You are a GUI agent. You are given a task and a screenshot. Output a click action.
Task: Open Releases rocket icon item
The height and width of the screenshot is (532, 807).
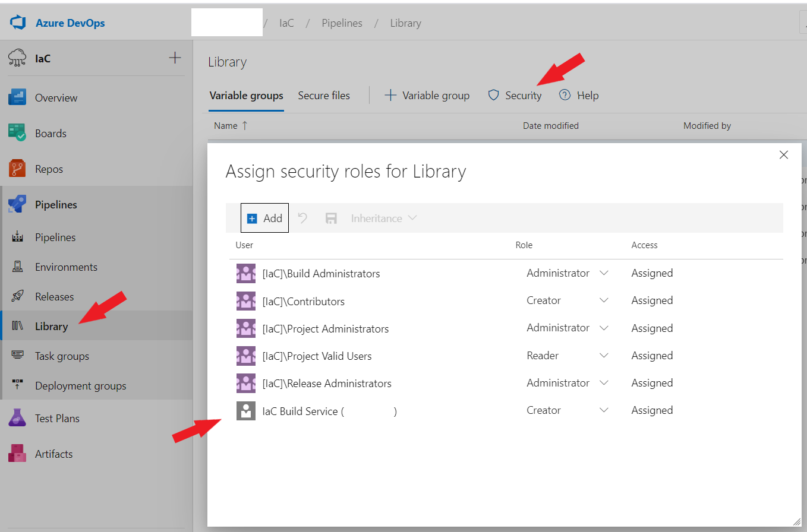(17, 297)
